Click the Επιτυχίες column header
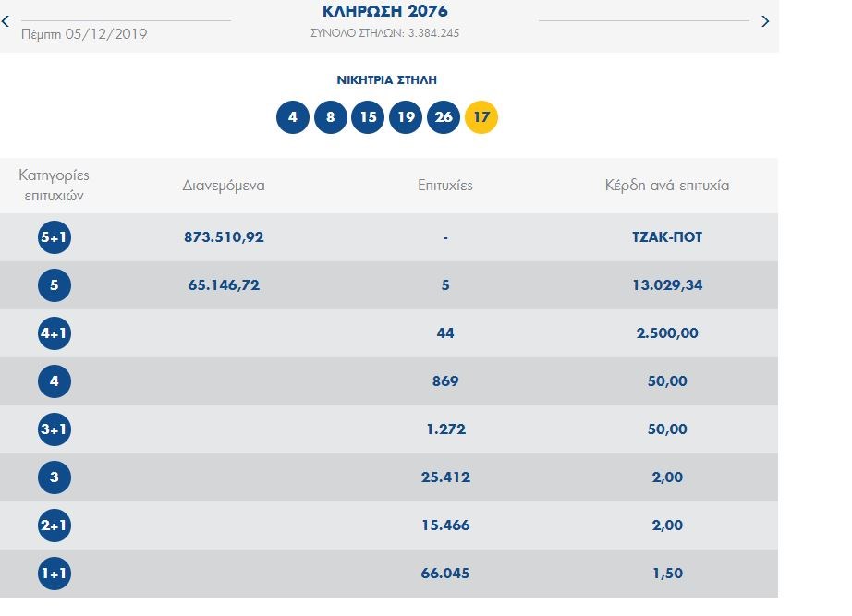Viewport: 852px width, 616px height. click(444, 186)
